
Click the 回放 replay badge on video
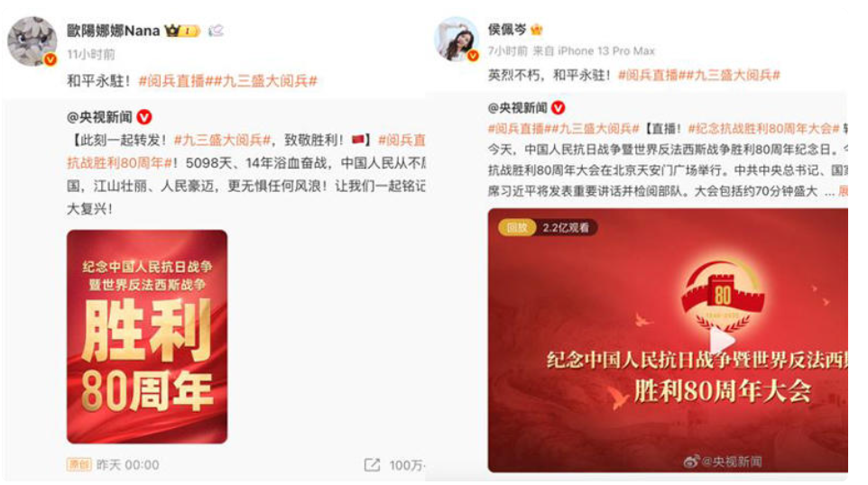click(517, 227)
